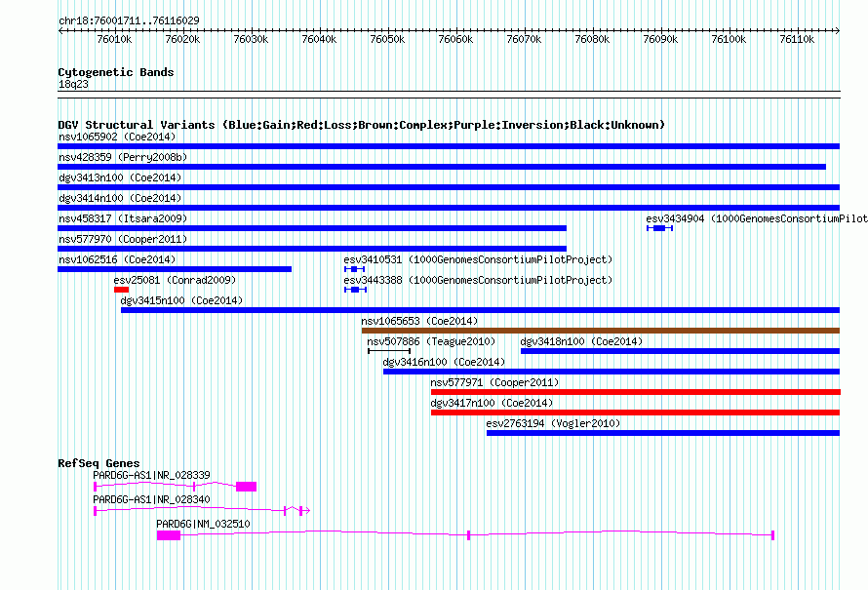This screenshot has height=590, width=868.
Task: Open the PARD6G|NM_032510 gene label
Action: [203, 524]
